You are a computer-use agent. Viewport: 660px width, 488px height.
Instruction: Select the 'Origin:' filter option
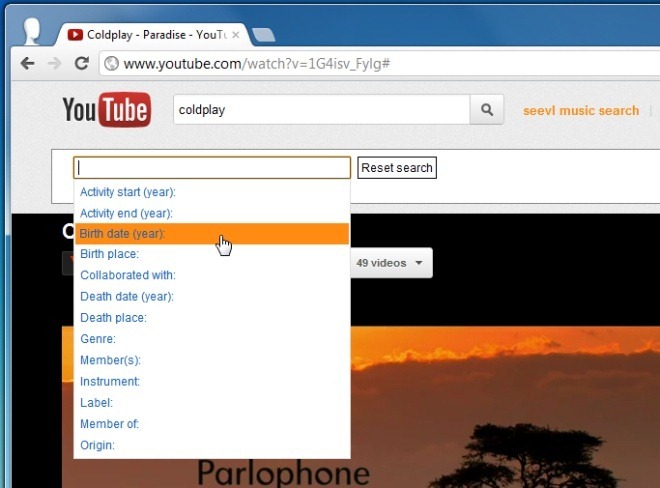tap(212, 445)
